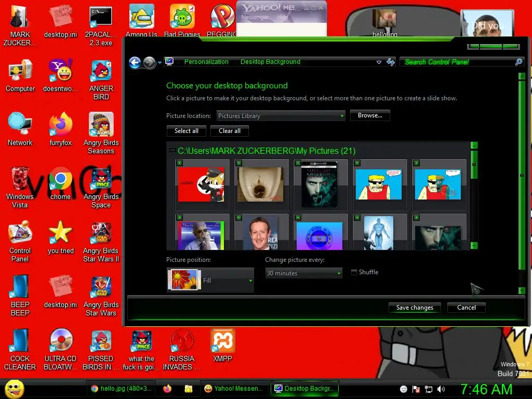Toggle checkbox on the Zuckerberg face picture

point(239,217)
